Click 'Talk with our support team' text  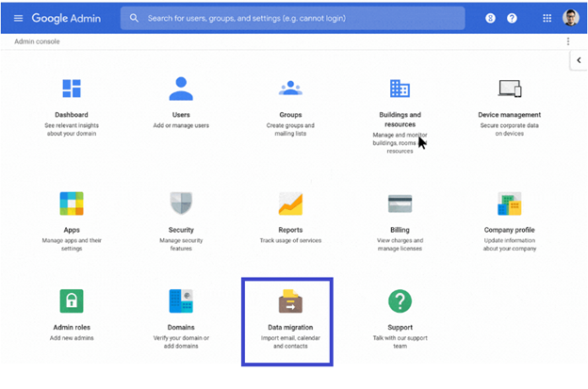click(400, 342)
